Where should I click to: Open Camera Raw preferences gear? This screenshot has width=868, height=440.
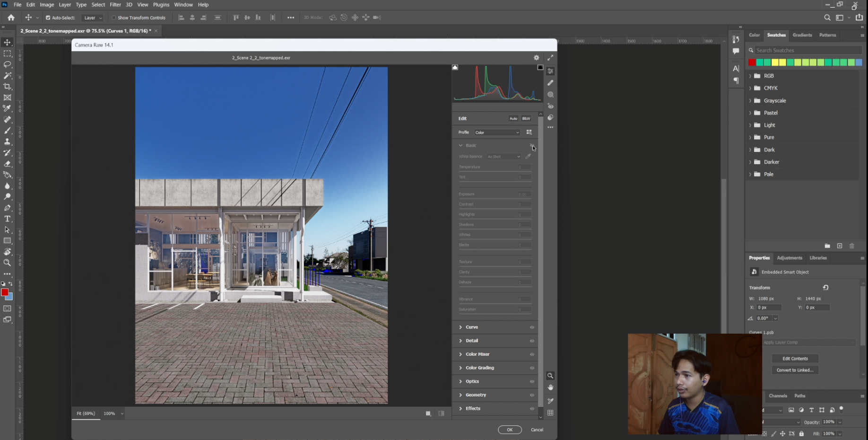tap(536, 57)
